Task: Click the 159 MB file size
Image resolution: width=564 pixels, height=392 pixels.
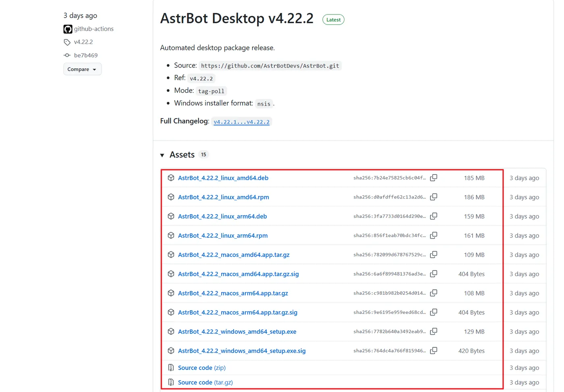Action: tap(474, 216)
